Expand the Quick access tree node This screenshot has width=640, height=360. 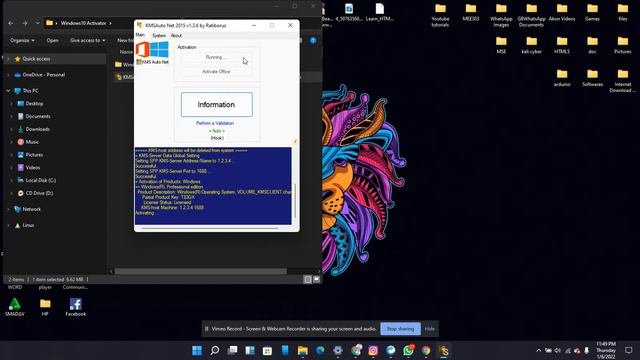coord(8,59)
